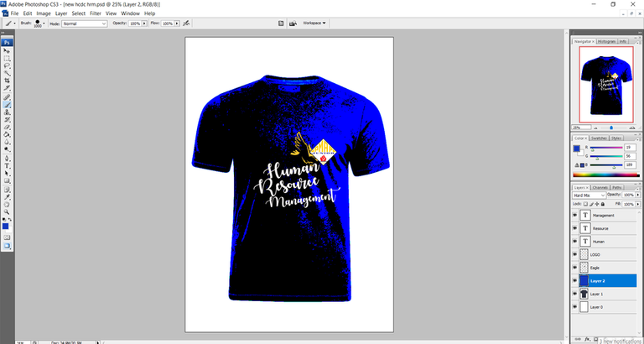
Task: Expand the layer Opacity arrow in Layers panel
Action: [x=638, y=195]
